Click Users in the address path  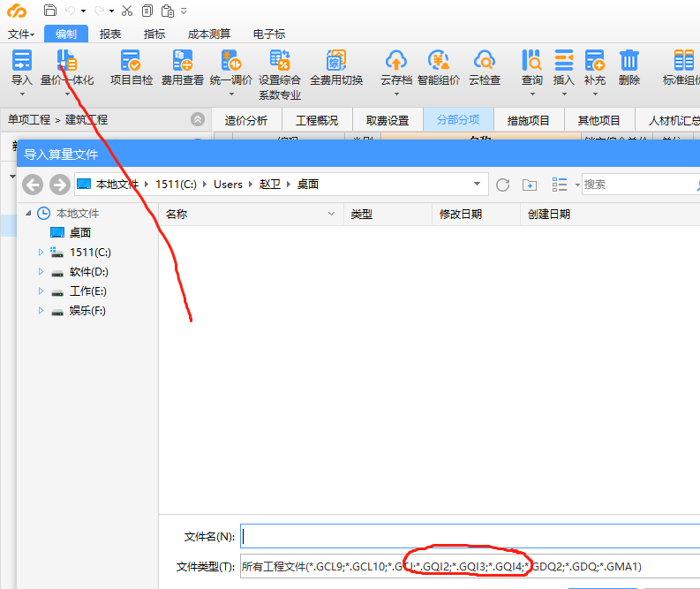coord(228,184)
